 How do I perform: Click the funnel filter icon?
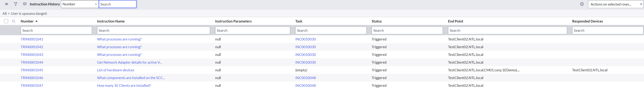tap(15, 4)
